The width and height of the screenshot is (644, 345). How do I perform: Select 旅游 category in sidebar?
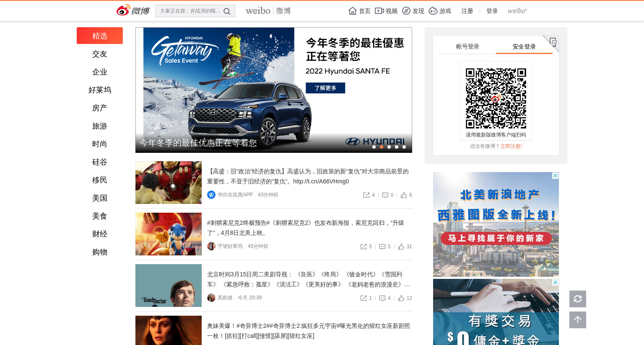click(x=100, y=126)
